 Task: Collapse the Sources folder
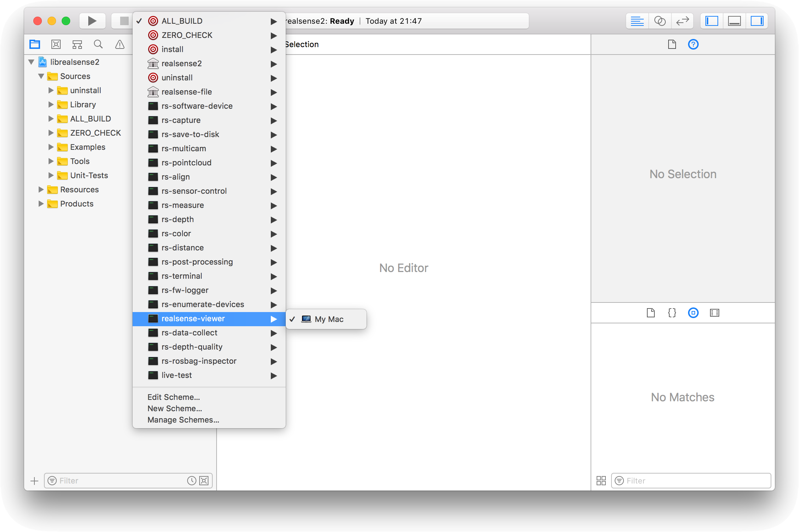[41, 76]
